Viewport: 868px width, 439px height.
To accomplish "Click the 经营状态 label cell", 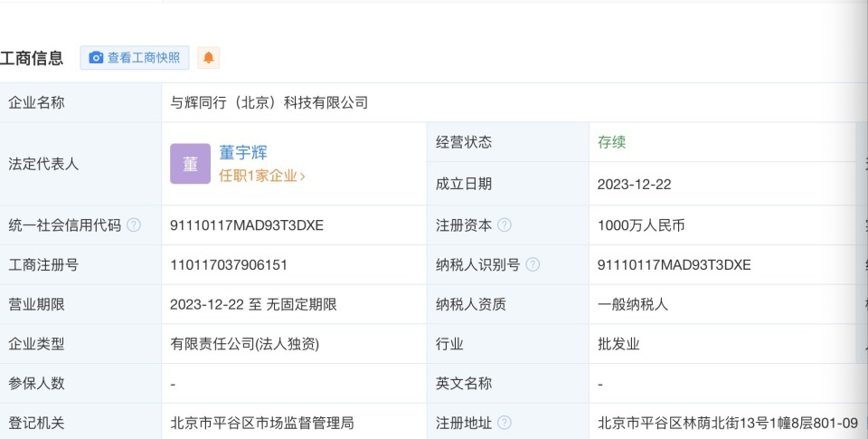I will 508,142.
